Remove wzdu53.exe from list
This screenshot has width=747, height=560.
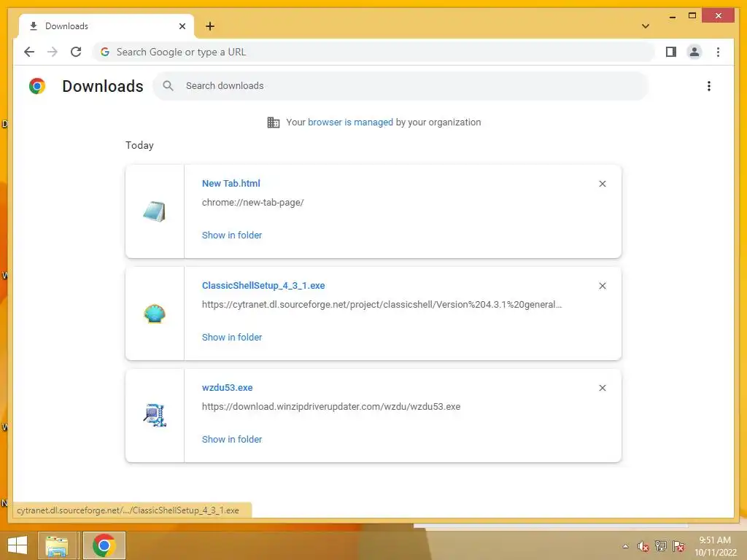tap(602, 388)
